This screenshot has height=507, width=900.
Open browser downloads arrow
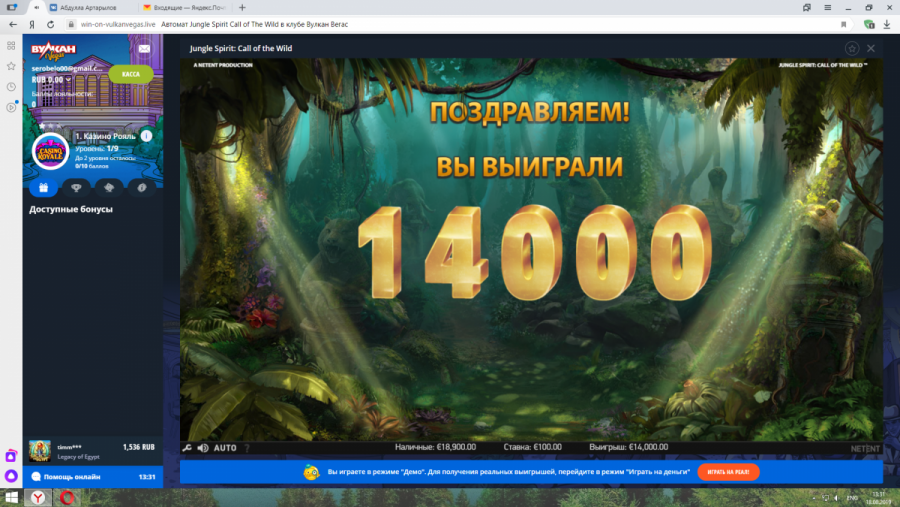887,24
